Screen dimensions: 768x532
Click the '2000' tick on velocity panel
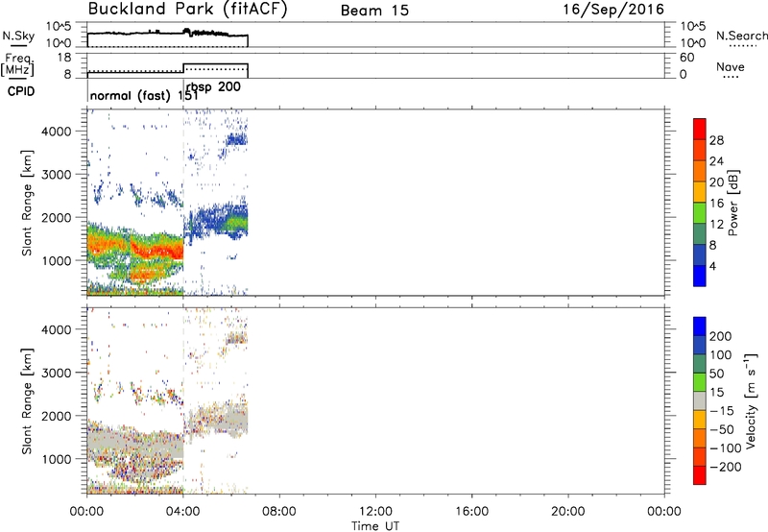pyautogui.click(x=56, y=416)
